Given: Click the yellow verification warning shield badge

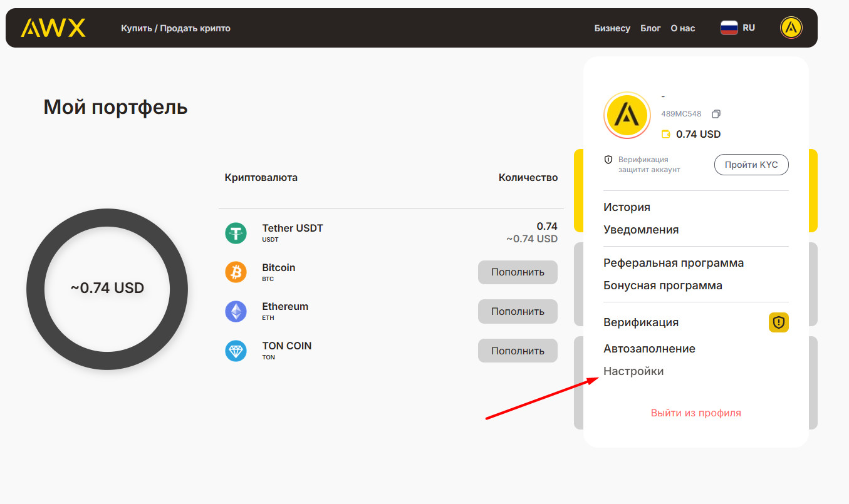Looking at the screenshot, I should (778, 322).
